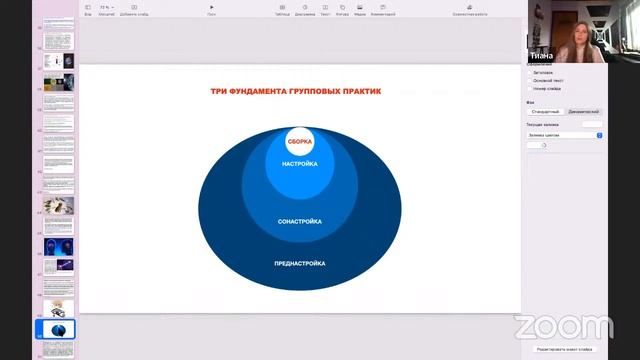Screen dimensions: 640x360
Task: Insert a table with the Таблица icon
Action: pyautogui.click(x=282, y=7)
